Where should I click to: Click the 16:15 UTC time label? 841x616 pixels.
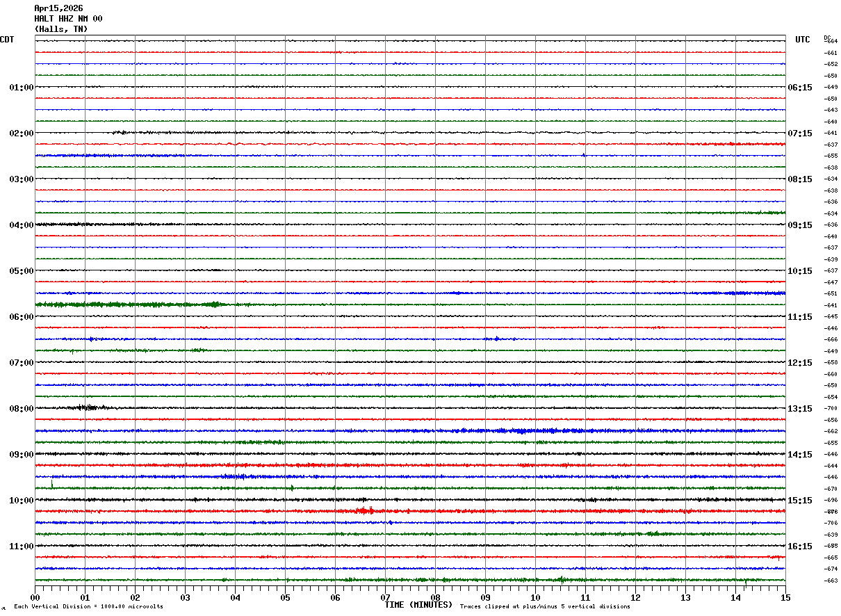800,546
